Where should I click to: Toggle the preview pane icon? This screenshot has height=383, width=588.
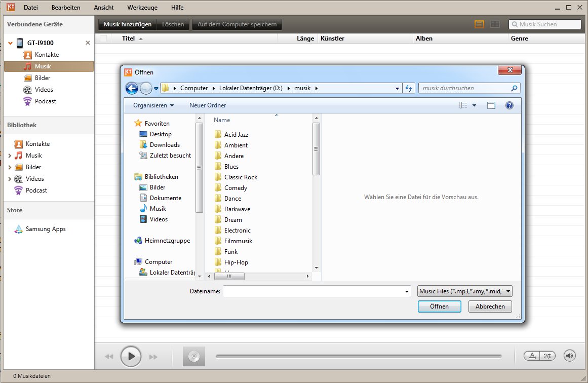491,105
